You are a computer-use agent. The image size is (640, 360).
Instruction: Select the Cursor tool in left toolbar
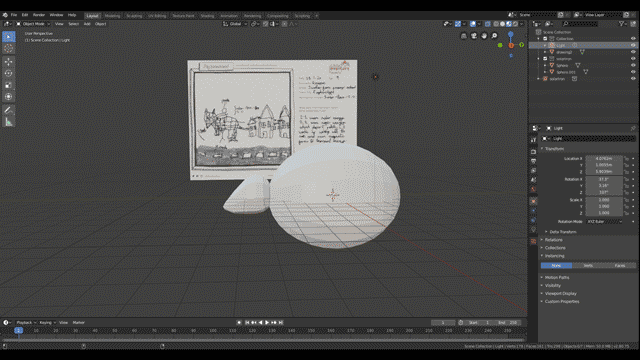(x=9, y=48)
